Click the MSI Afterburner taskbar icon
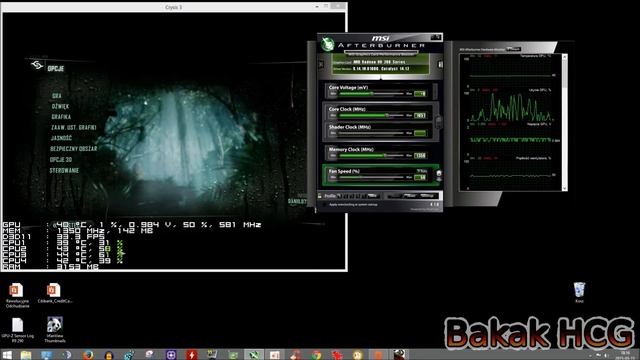The height and width of the screenshot is (360, 640). click(254, 355)
